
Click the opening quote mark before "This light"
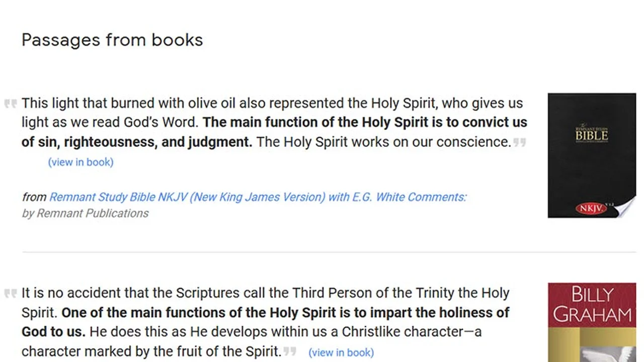[x=11, y=104]
